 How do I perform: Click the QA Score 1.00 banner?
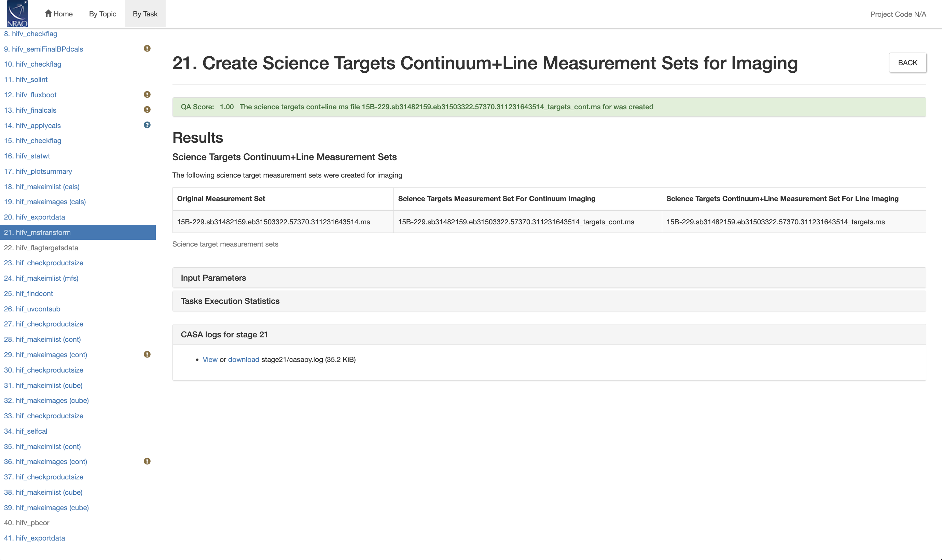click(549, 107)
